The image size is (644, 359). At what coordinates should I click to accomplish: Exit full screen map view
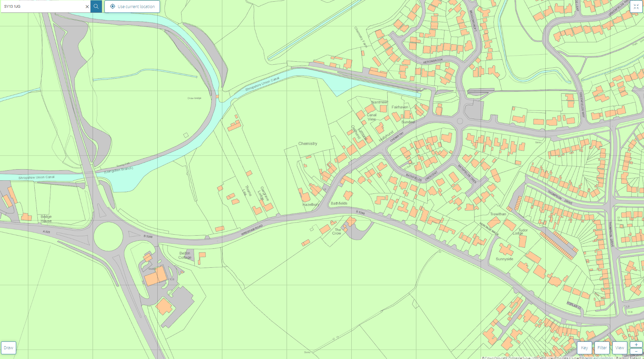pos(636,7)
